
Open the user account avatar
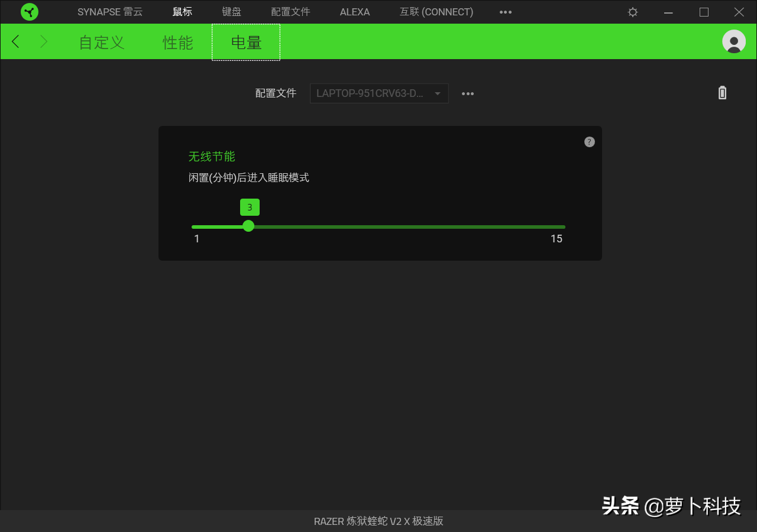(734, 41)
